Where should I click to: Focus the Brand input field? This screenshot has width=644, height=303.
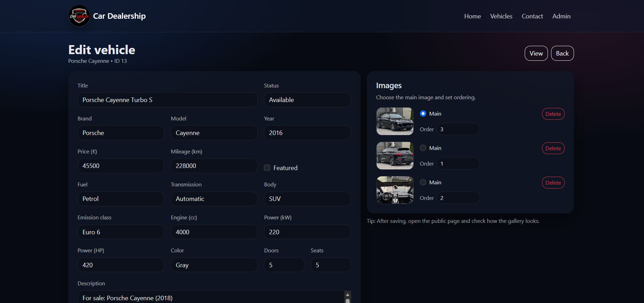coord(121,133)
